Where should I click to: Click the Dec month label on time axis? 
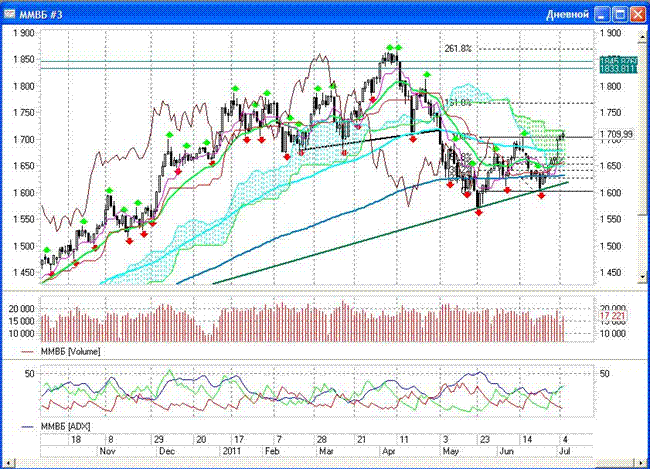click(x=167, y=451)
